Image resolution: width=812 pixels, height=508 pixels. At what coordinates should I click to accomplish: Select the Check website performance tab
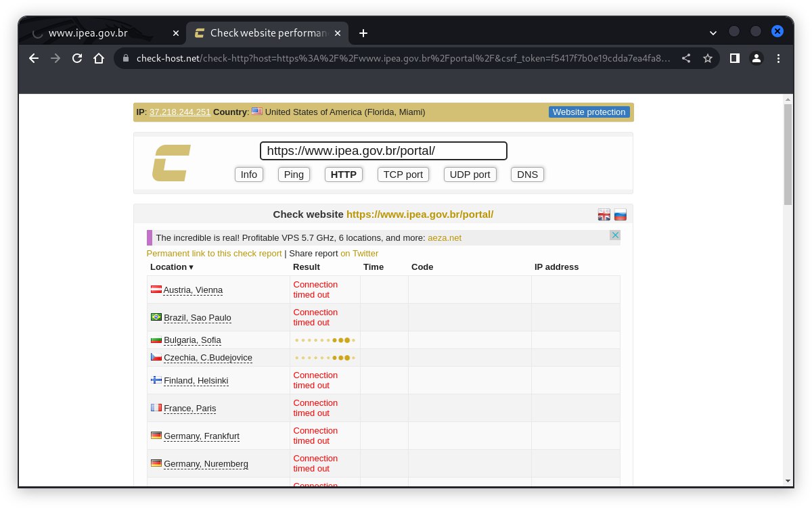[x=268, y=33]
